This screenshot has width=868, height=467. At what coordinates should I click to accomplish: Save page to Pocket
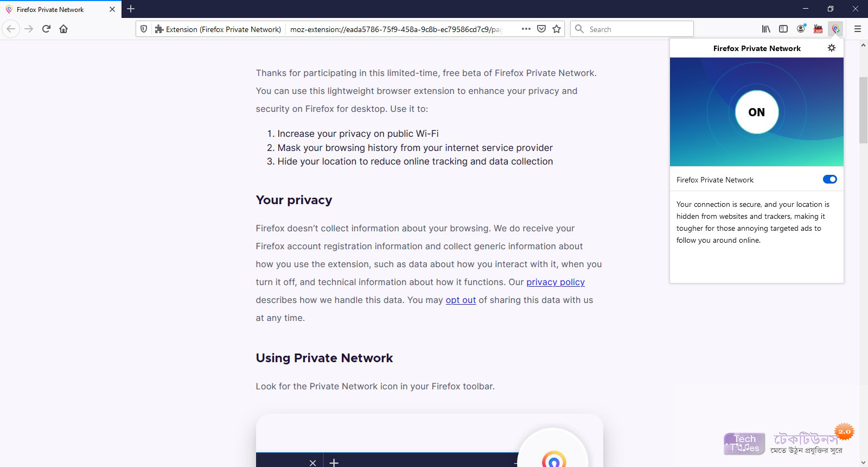click(541, 29)
